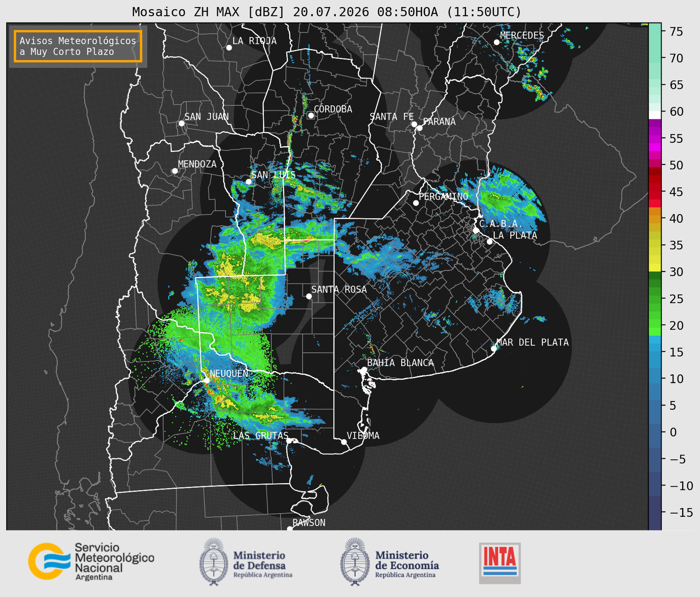Select the Mar del Plata marker dot
This screenshot has height=597, width=700.
(494, 349)
